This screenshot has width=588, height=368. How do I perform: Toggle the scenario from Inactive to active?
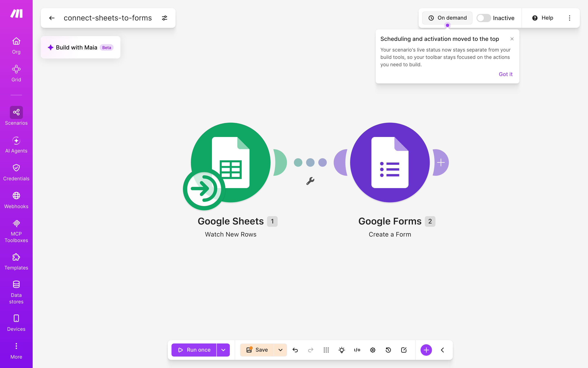(483, 18)
